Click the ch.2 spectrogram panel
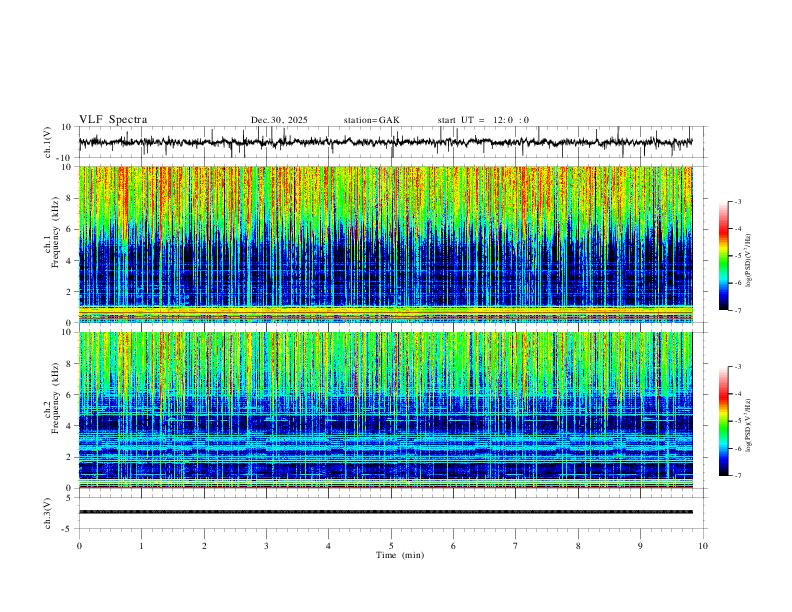 tap(385, 410)
